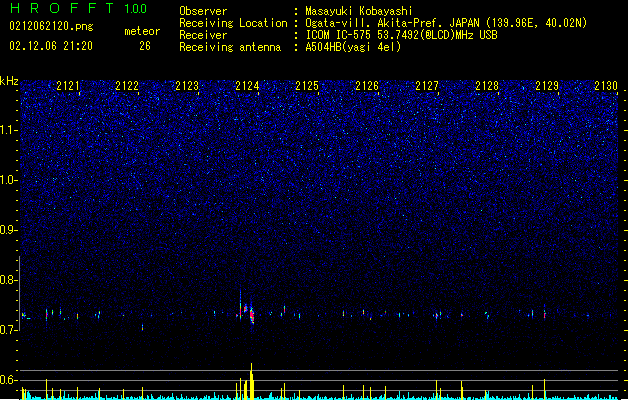Image resolution: width=629 pixels, height=400 pixels.
Task: Click the 1.1 kHz axis label
Action: tap(9, 130)
